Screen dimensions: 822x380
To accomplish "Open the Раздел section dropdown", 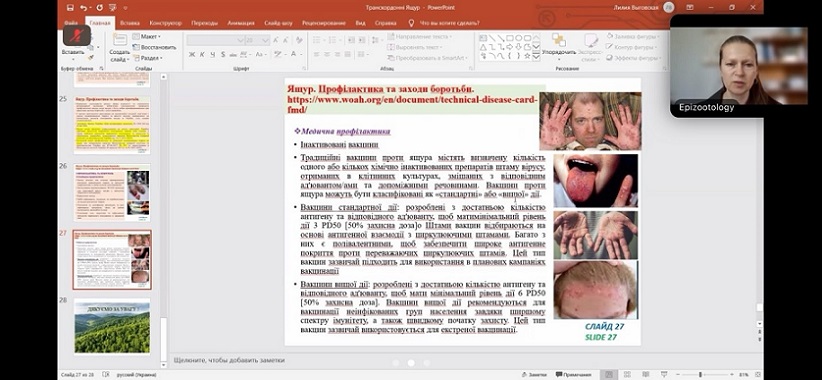I will 147,58.
